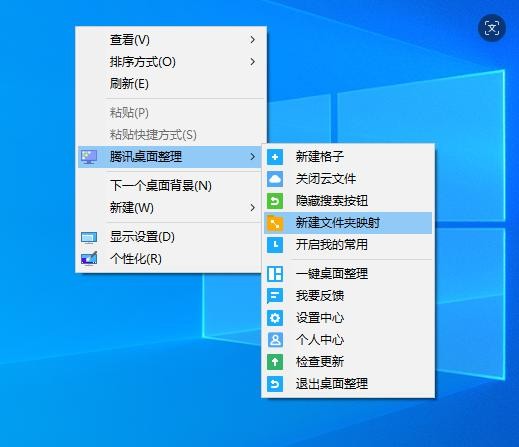Choose 关闭云文件

(348, 179)
